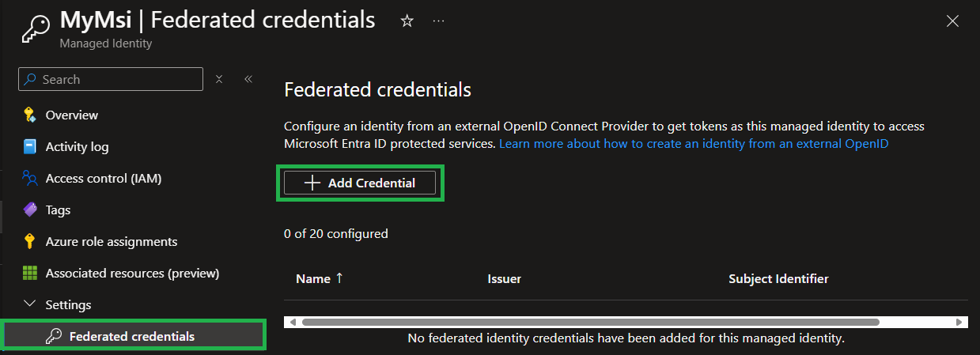Image resolution: width=980 pixels, height=355 pixels.
Task: Click the 'Managed Identity' subtitle text
Action: [106, 43]
